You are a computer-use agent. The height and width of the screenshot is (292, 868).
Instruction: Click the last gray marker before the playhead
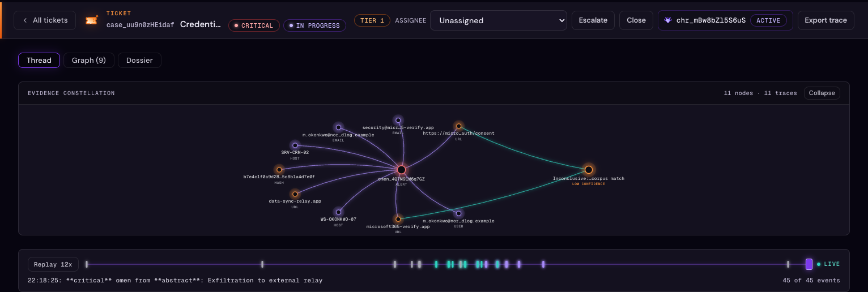[788, 264]
